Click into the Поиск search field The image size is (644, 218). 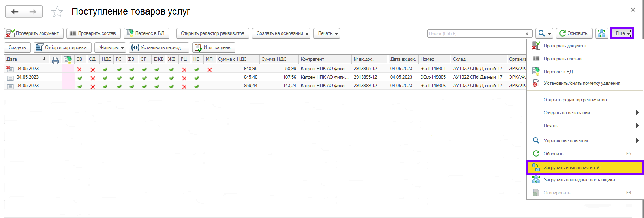pyautogui.click(x=474, y=34)
